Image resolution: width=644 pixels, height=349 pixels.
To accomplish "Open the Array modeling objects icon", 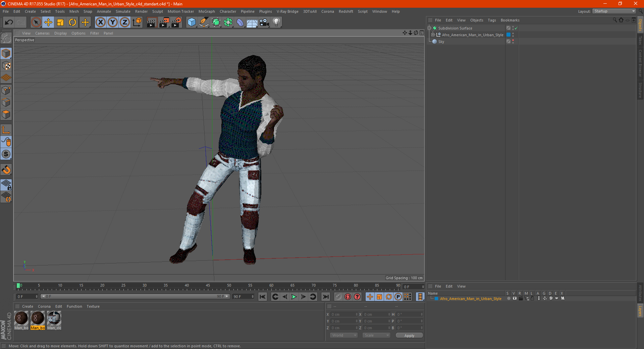I will click(228, 22).
